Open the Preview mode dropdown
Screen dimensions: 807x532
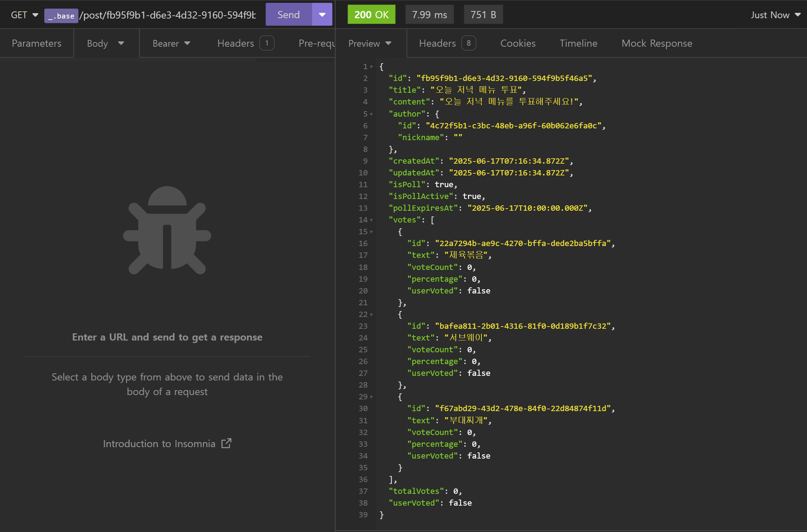click(369, 43)
